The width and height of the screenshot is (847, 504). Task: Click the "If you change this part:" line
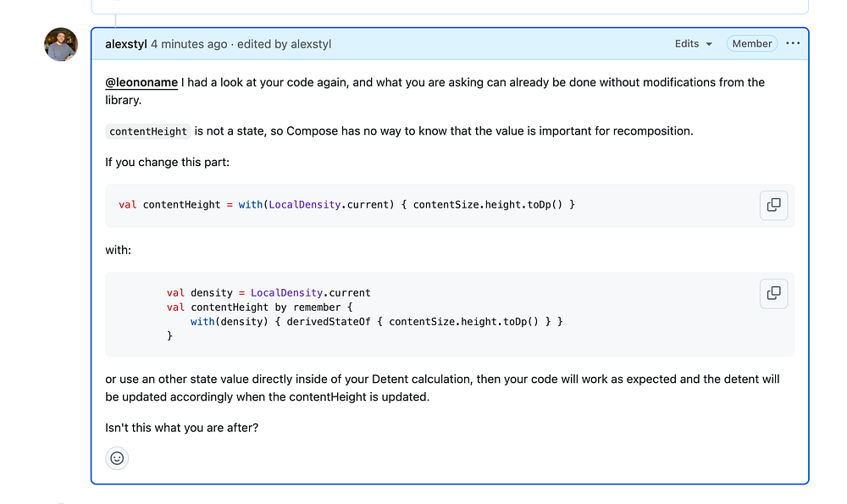167,162
